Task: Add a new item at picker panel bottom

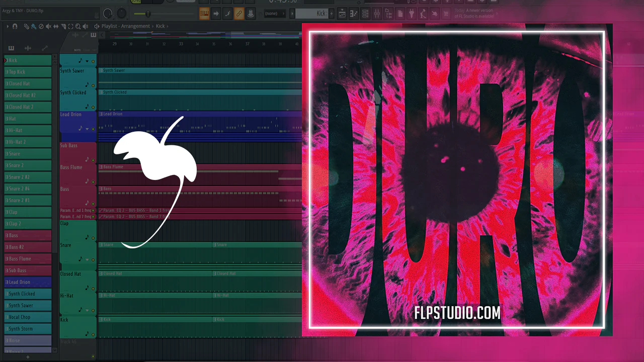Action: [x=28, y=357]
